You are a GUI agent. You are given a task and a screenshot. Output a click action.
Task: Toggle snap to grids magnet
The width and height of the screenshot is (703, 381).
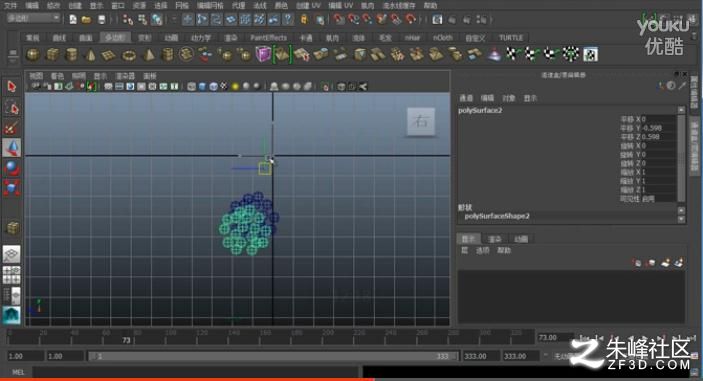point(339,19)
